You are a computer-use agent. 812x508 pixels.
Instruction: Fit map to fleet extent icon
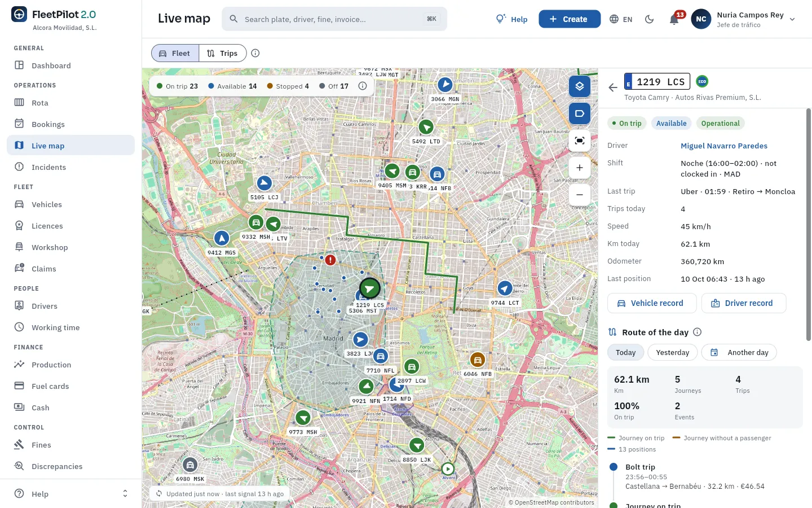click(580, 141)
